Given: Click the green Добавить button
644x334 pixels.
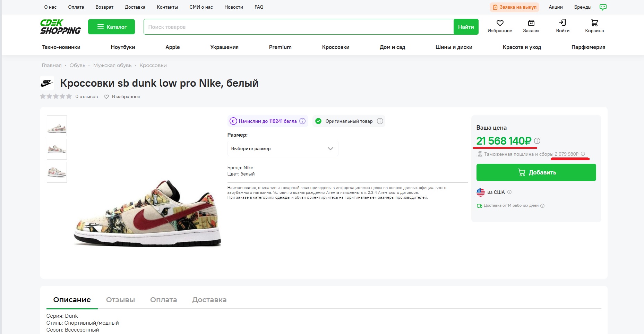Looking at the screenshot, I should click(x=536, y=172).
